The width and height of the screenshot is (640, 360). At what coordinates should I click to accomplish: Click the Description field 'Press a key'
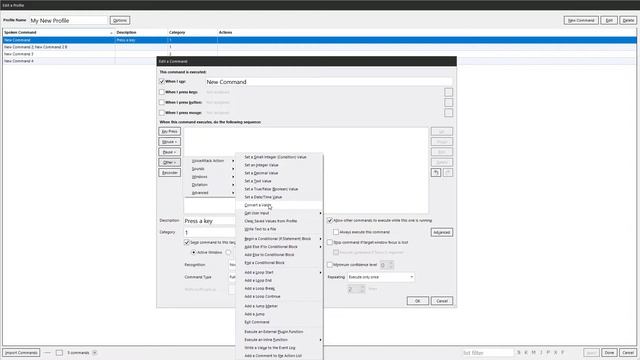pyautogui.click(x=209, y=221)
